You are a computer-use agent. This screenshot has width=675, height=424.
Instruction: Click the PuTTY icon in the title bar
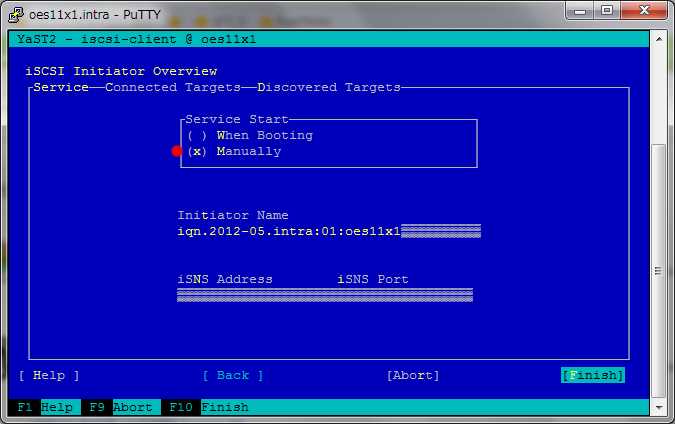(x=16, y=14)
